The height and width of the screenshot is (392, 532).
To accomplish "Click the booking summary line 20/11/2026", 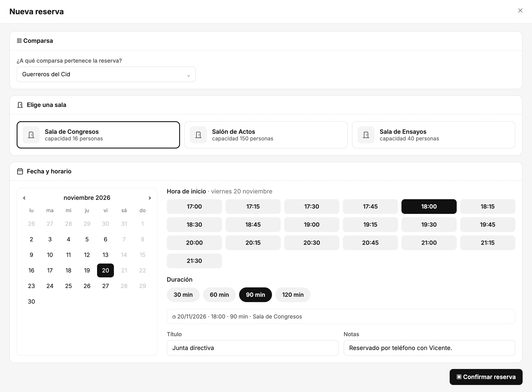I will [x=341, y=317].
